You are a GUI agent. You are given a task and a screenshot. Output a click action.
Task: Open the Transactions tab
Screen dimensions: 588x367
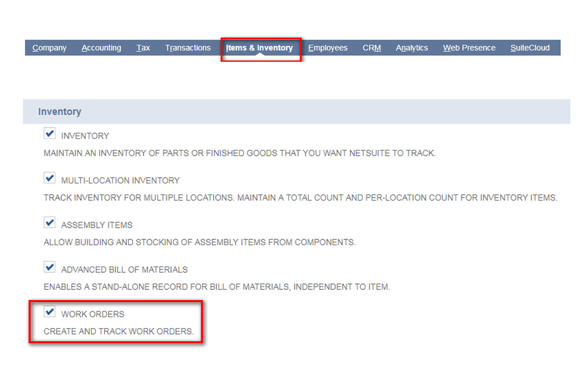(188, 48)
